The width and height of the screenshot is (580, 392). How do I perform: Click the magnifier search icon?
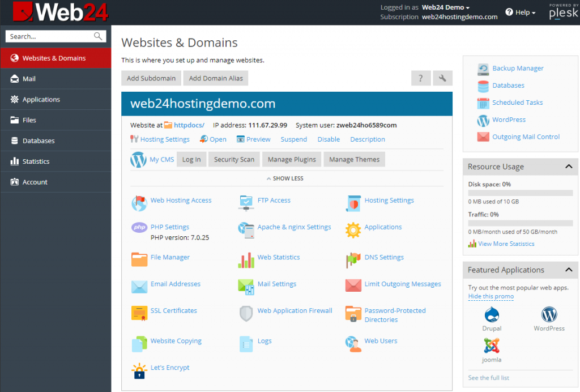point(98,36)
